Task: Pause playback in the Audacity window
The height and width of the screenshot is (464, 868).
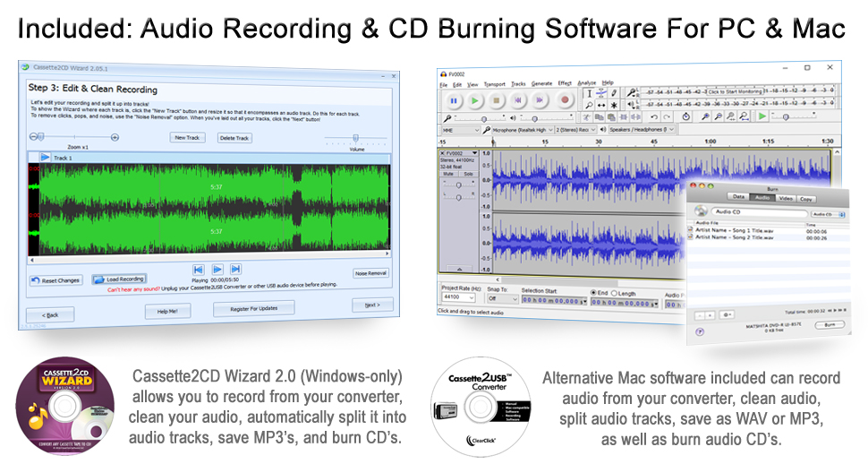Action: pyautogui.click(x=454, y=100)
